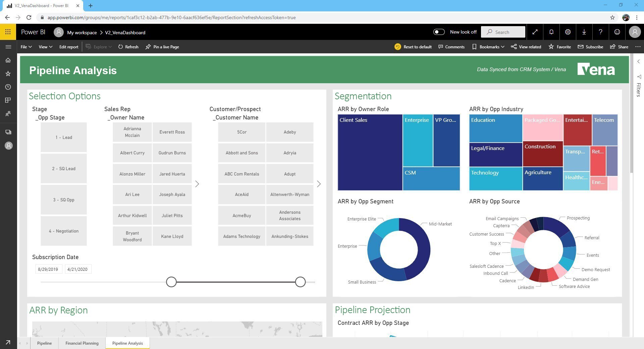Refresh the report data
Viewport: 644px width, 349px height.
coord(128,47)
